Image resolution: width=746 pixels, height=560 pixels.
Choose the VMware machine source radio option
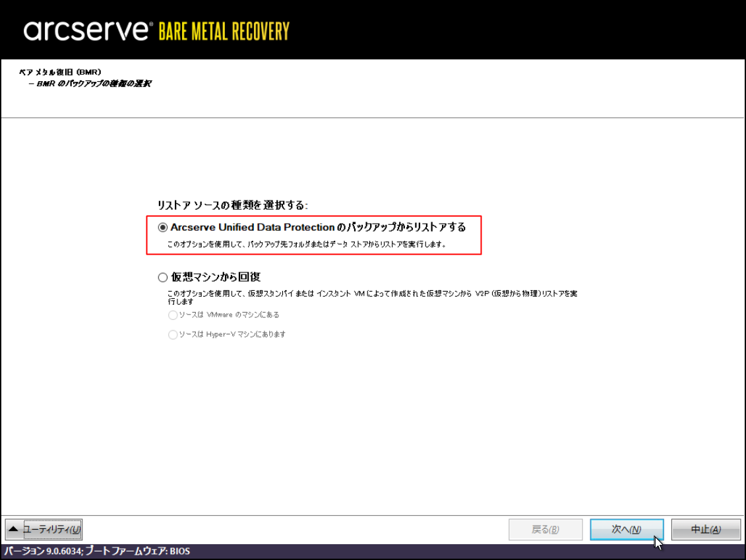click(173, 315)
